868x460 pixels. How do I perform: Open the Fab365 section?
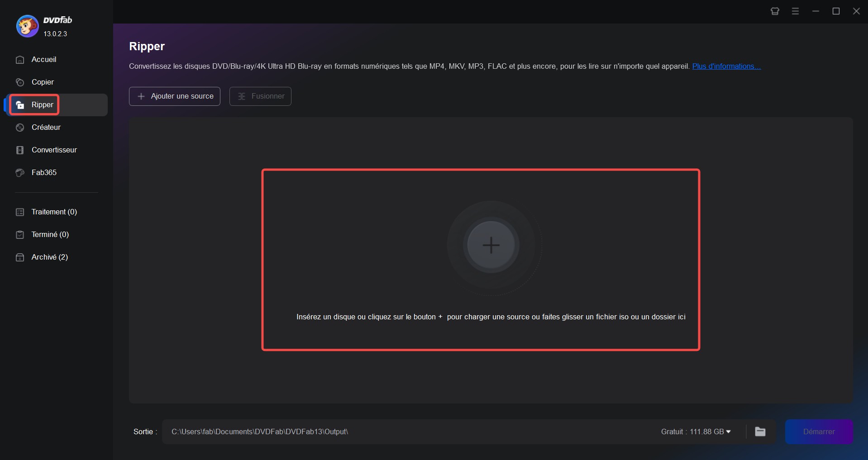click(44, 172)
